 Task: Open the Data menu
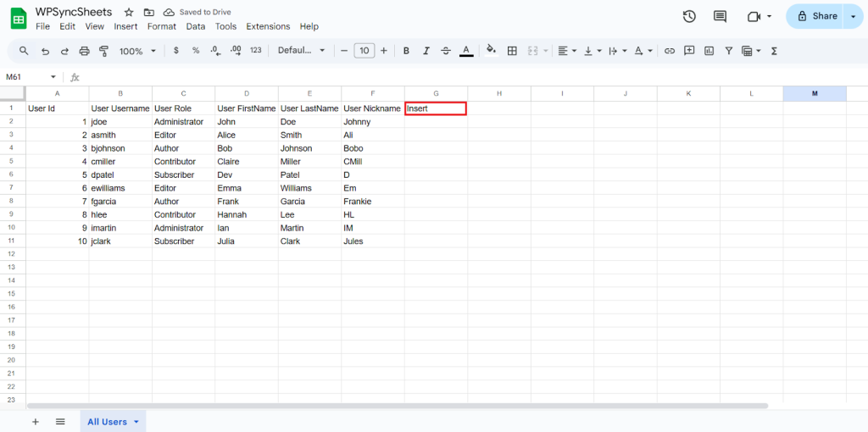(196, 26)
